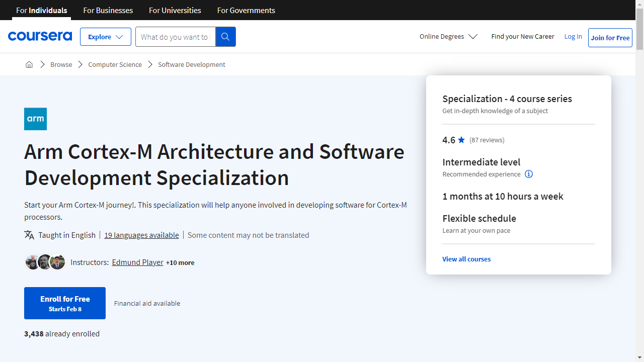Open the Browse breadcrumb link

point(61,64)
